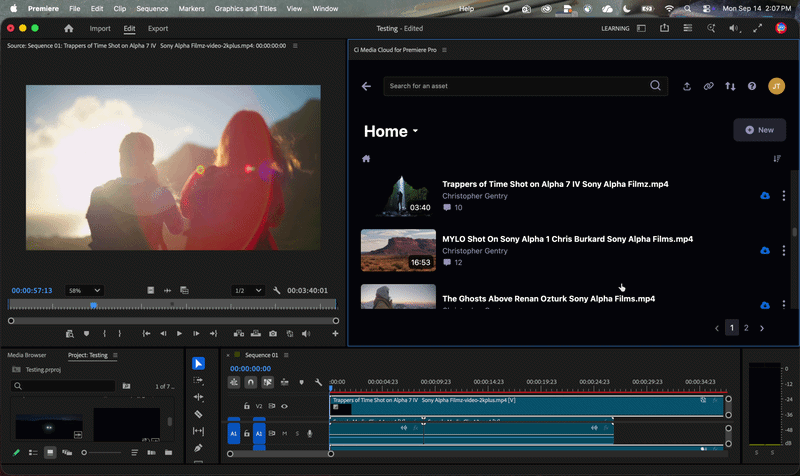Switch to the Export tab
The height and width of the screenshot is (476, 800).
(x=158, y=29)
